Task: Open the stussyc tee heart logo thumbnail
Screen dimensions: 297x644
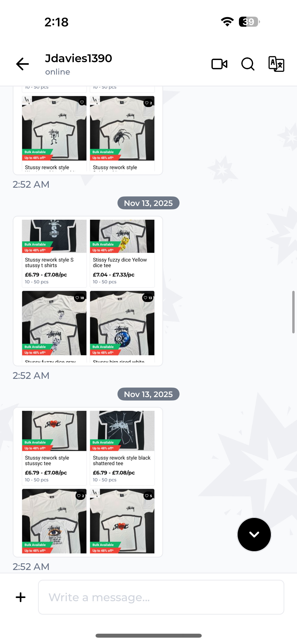Action: click(54, 431)
